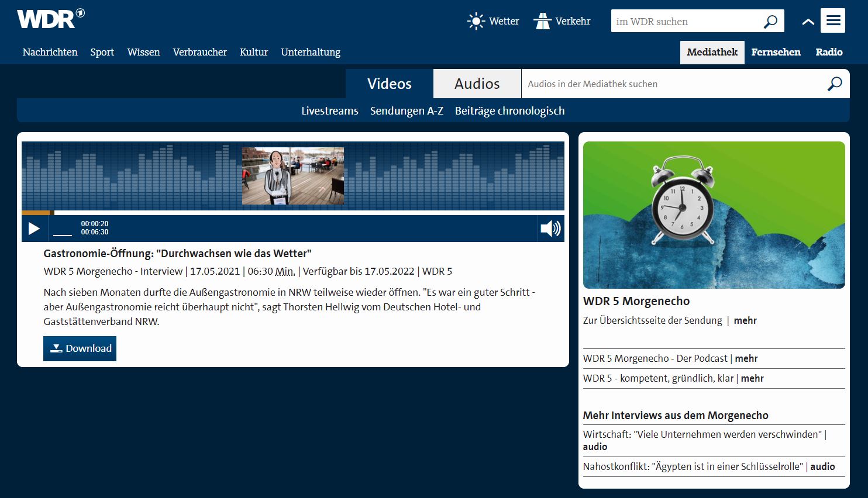Collapse header with the up chevron

click(x=808, y=22)
